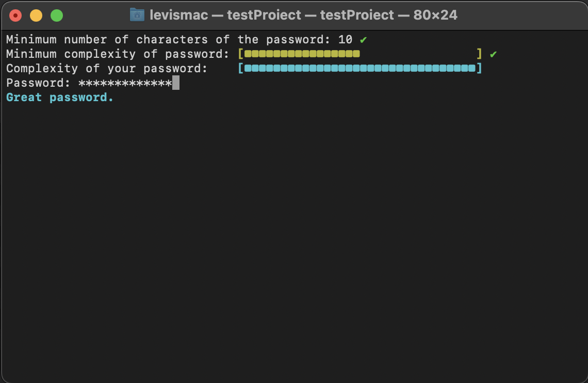Click the folder proxy icon in title bar
588x383 pixels.
(137, 15)
